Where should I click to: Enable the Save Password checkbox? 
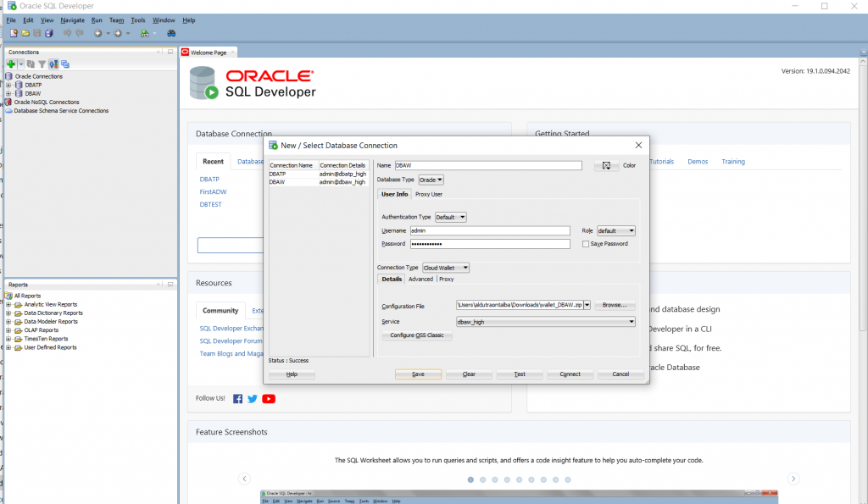point(586,244)
